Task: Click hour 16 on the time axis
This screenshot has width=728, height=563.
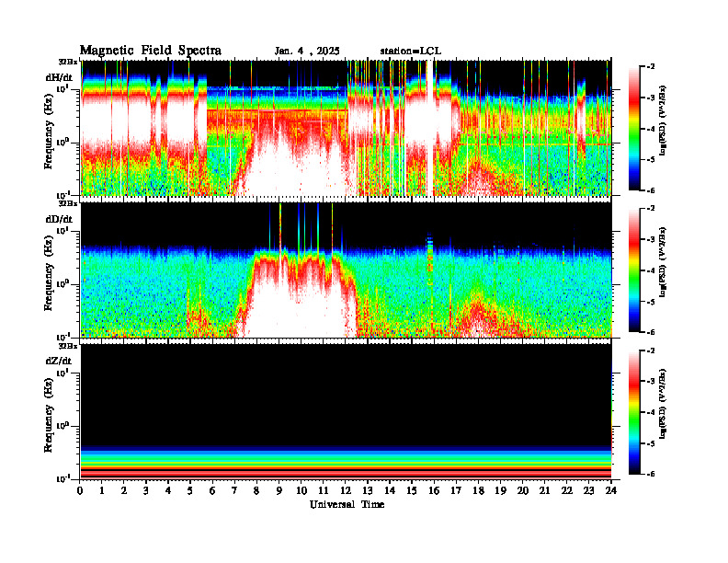Action: tap(434, 490)
